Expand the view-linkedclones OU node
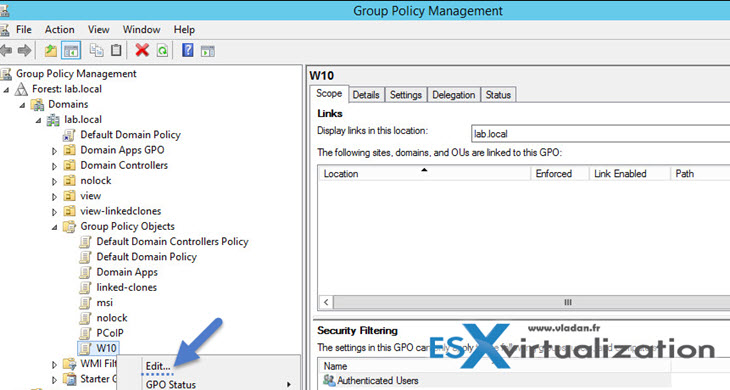The height and width of the screenshot is (390, 730). [x=54, y=212]
